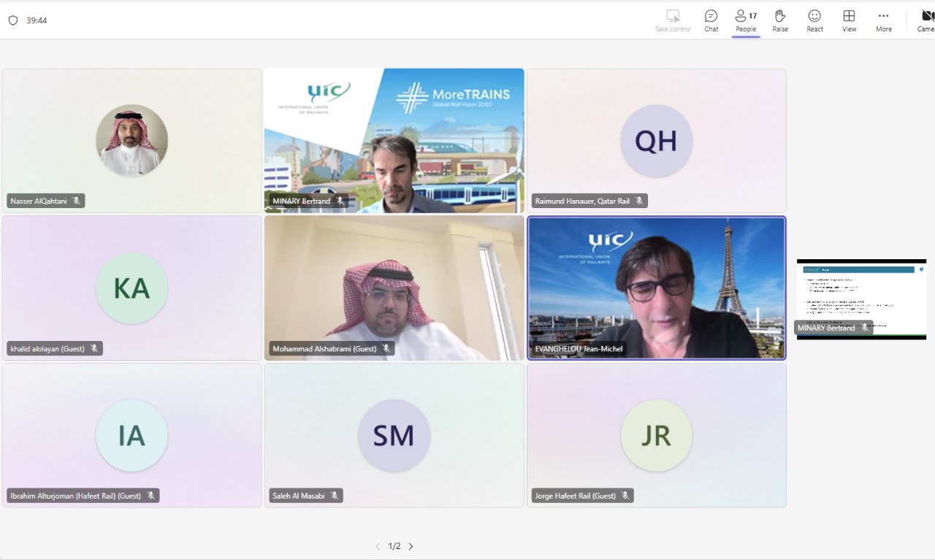Click the QH avatar for Raimund Hanauer
Image resolution: width=935 pixels, height=560 pixels.
tap(656, 141)
